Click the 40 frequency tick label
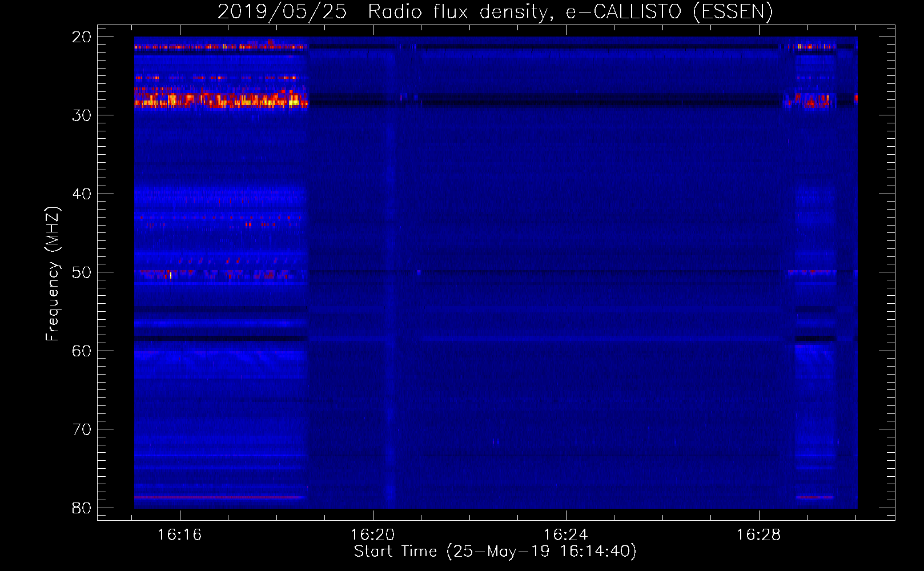 click(x=82, y=194)
